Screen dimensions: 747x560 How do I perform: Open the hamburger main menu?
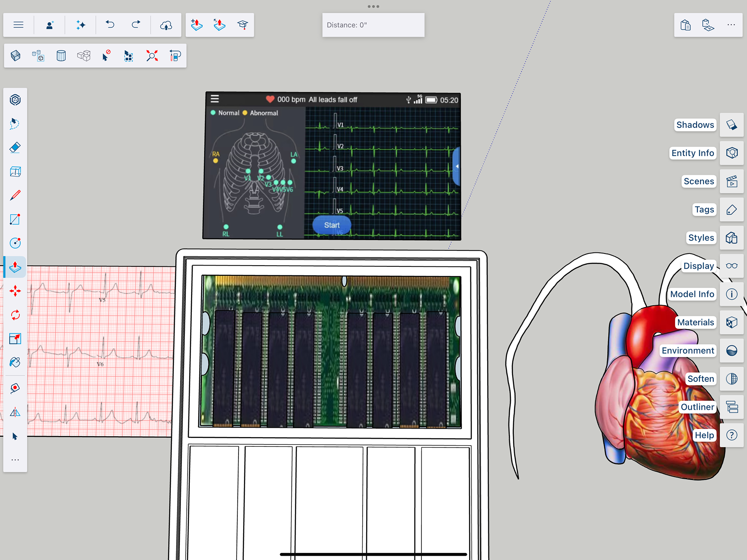18,25
